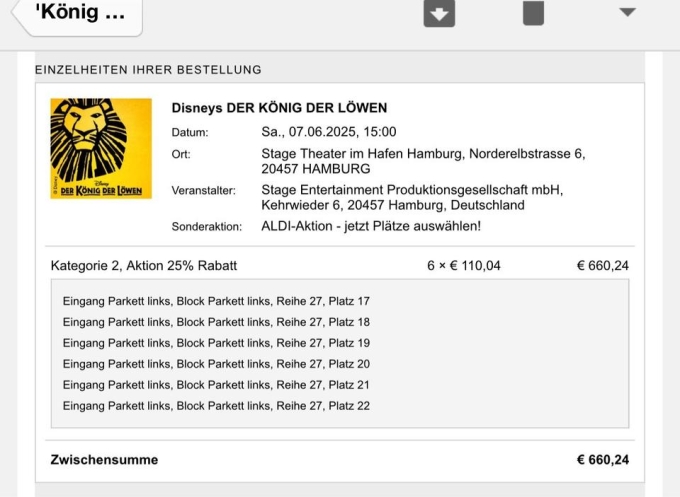Open the more options dropdown arrow
This screenshot has height=497, width=680.
627,13
